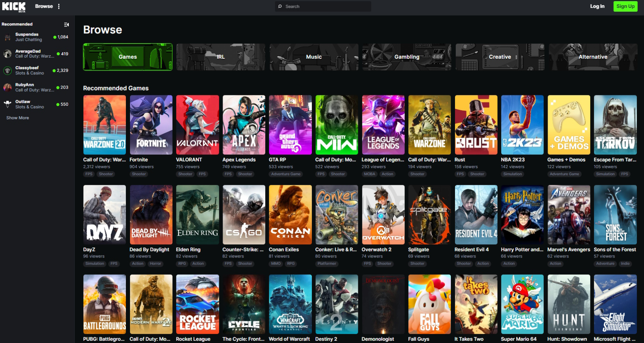Image resolution: width=644 pixels, height=343 pixels.
Task: Open Suspendas channel avatar
Action: (x=7, y=37)
